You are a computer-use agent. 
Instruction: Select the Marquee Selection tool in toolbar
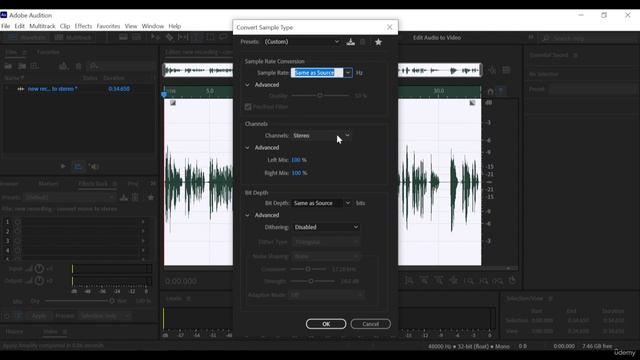[x=210, y=38]
